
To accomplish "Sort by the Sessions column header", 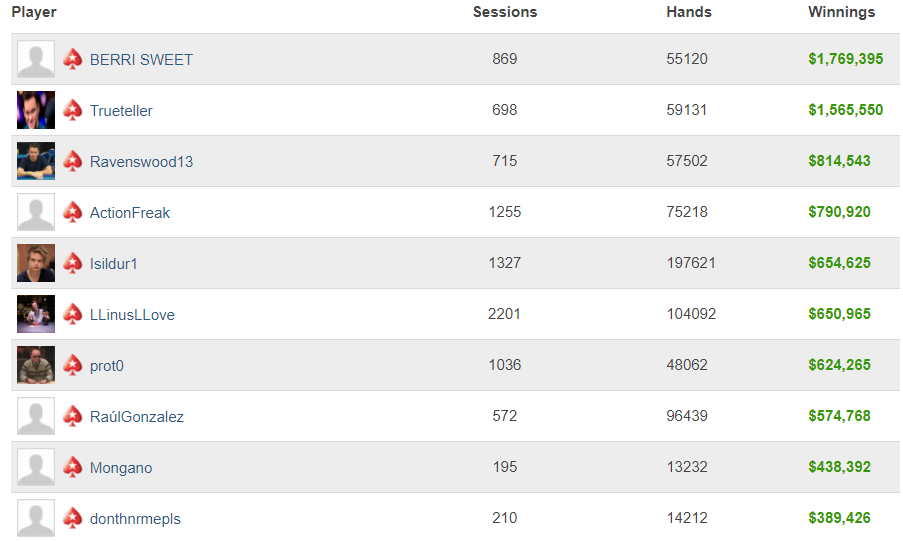I will (x=505, y=12).
